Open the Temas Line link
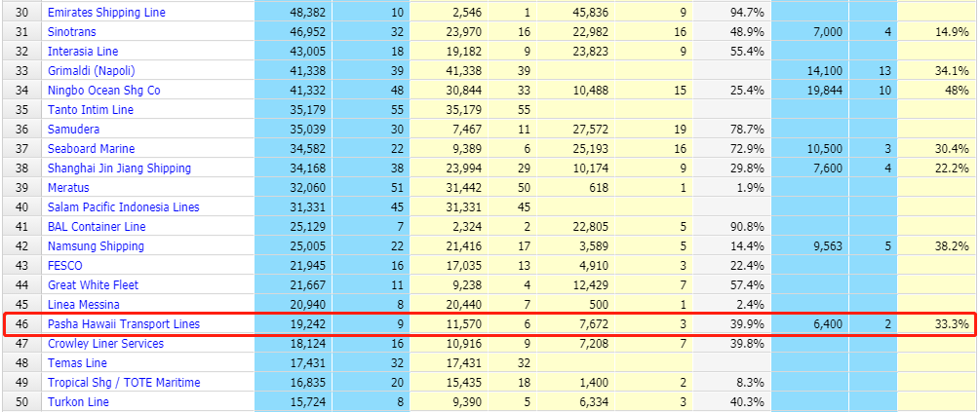This screenshot has width=980, height=412. click(x=77, y=362)
